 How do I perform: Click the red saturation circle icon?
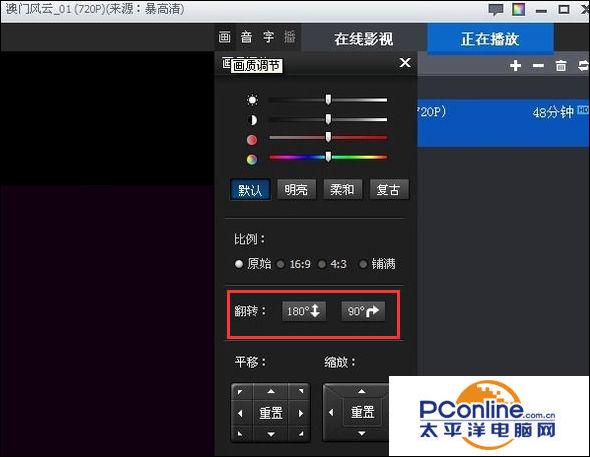tap(252, 140)
